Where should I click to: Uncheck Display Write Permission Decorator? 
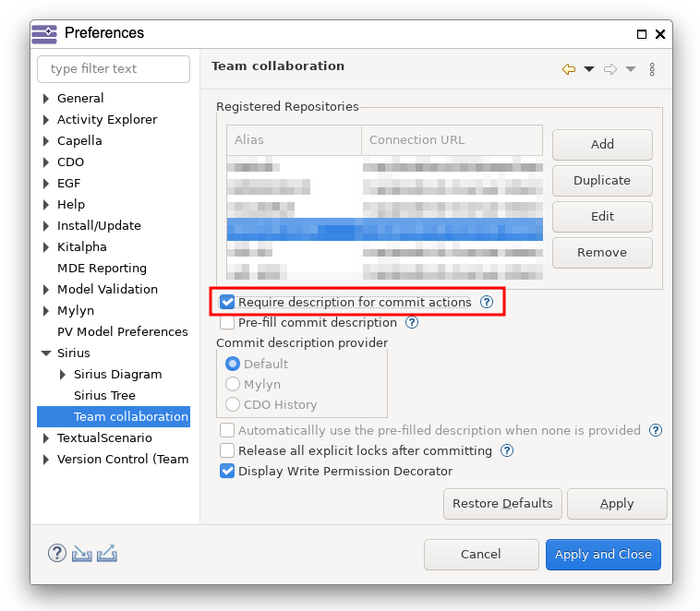tap(227, 471)
